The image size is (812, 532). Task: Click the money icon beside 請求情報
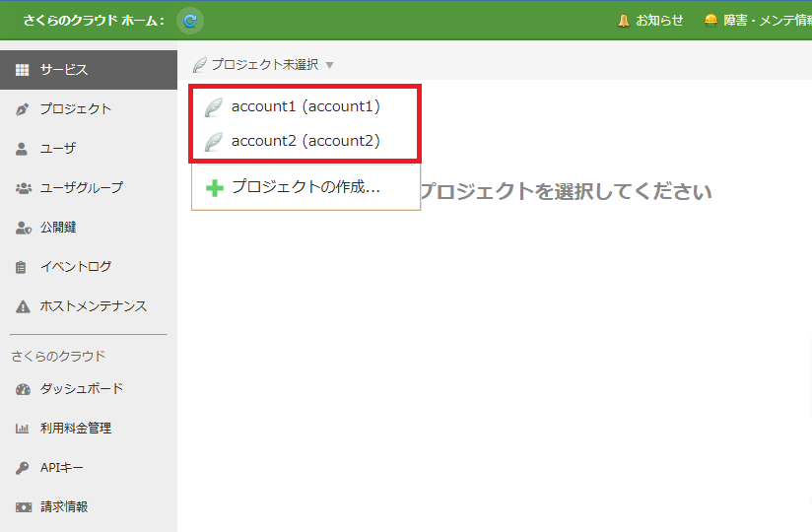(x=24, y=507)
